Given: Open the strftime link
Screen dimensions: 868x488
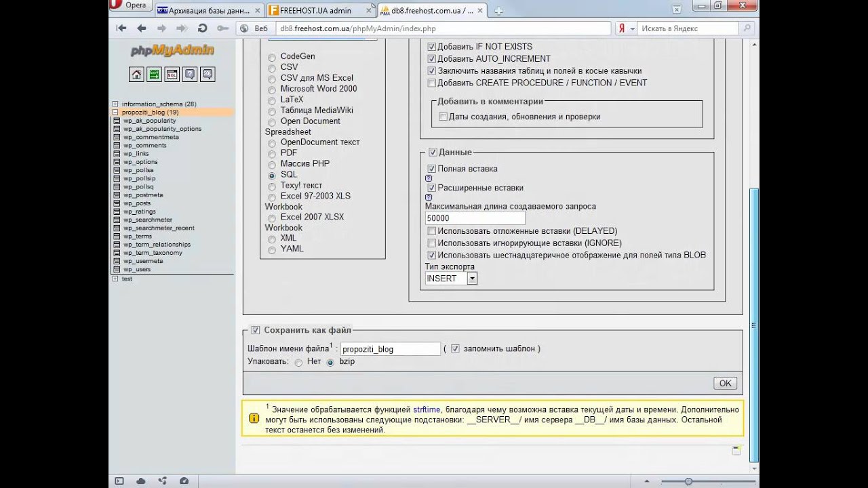Looking at the screenshot, I should click(x=427, y=409).
